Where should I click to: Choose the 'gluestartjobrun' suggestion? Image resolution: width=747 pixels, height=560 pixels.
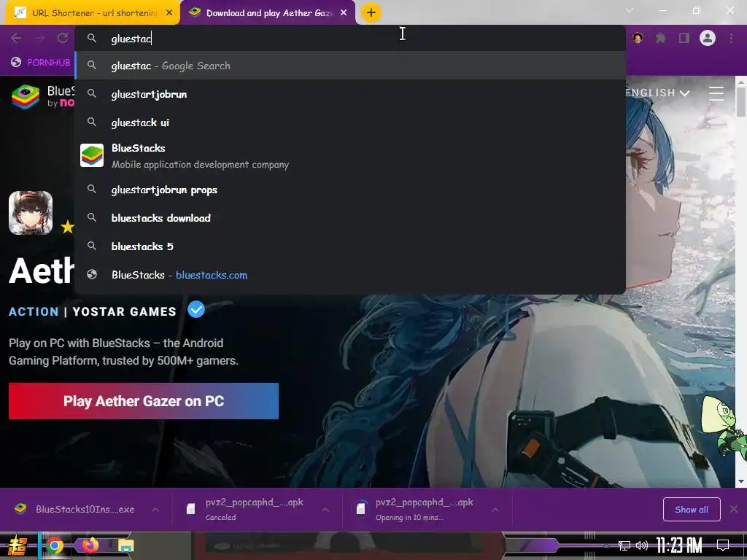click(x=350, y=94)
